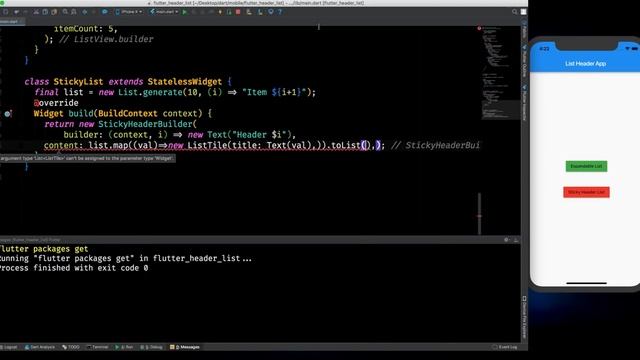Open the TODO tool window tab
Viewport: 640px width, 360px height.
[71, 347]
